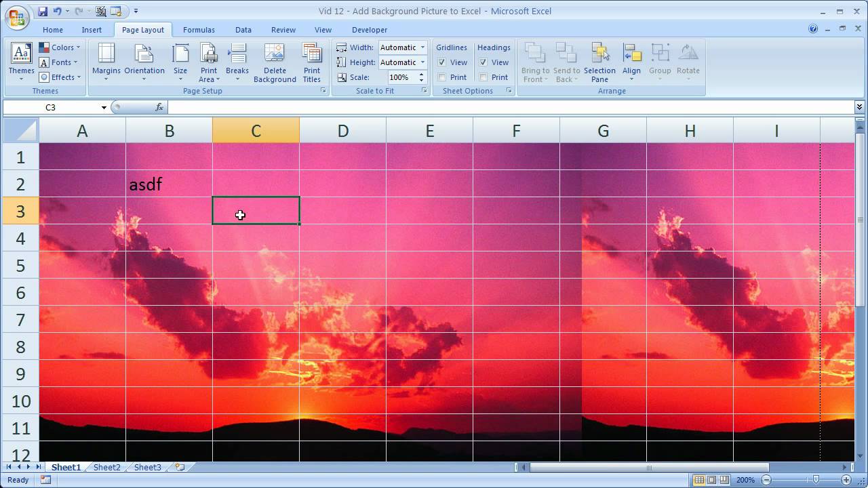Open the Name Box dropdown arrow
Image resolution: width=868 pixels, height=488 pixels.
click(103, 107)
